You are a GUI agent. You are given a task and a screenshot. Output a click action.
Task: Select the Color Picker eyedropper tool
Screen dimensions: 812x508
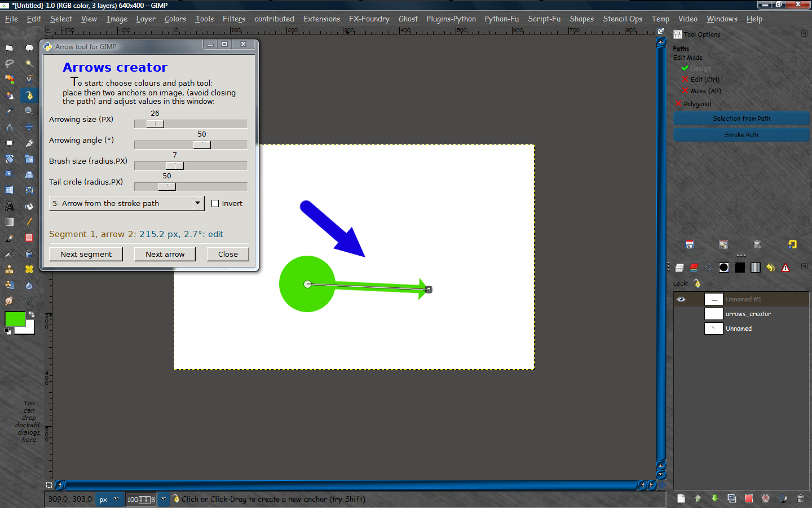click(x=10, y=111)
